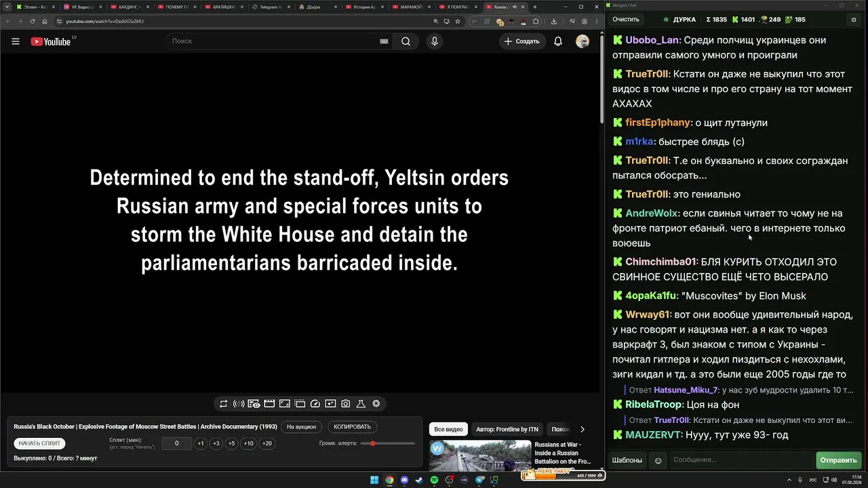The width and height of the screenshot is (868, 488).
Task: Click the Создать button
Action: 521,41
